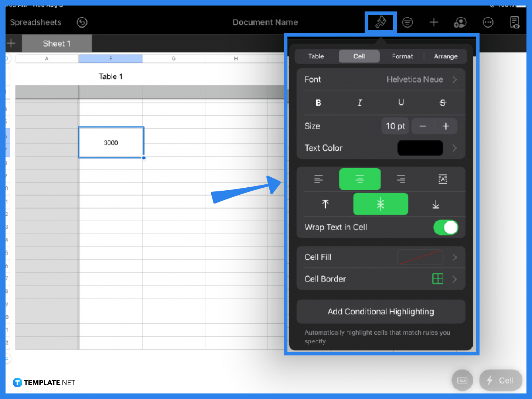Tap Add Conditional Highlighting
The height and width of the screenshot is (399, 532).
(x=381, y=312)
